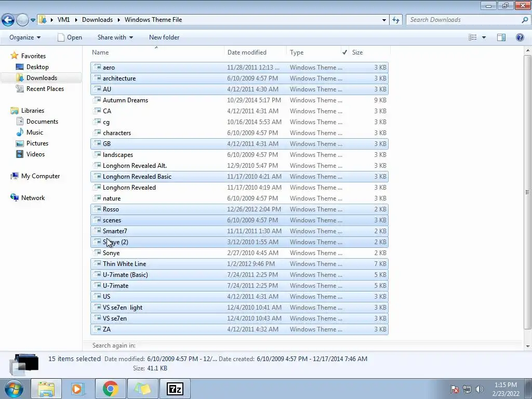The height and width of the screenshot is (399, 532).
Task: Open Desktop in navigation pane
Action: [x=37, y=67]
